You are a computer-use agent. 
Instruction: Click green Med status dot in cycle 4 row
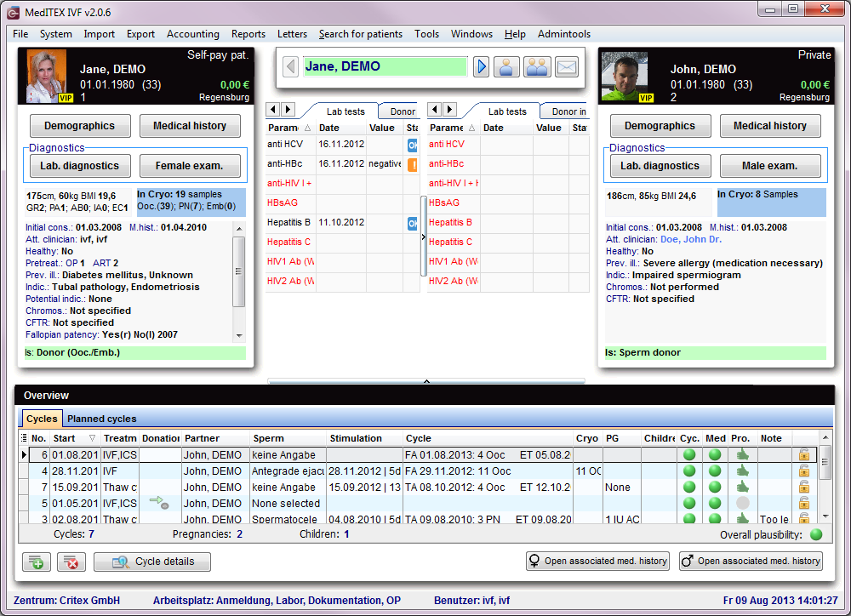point(715,471)
